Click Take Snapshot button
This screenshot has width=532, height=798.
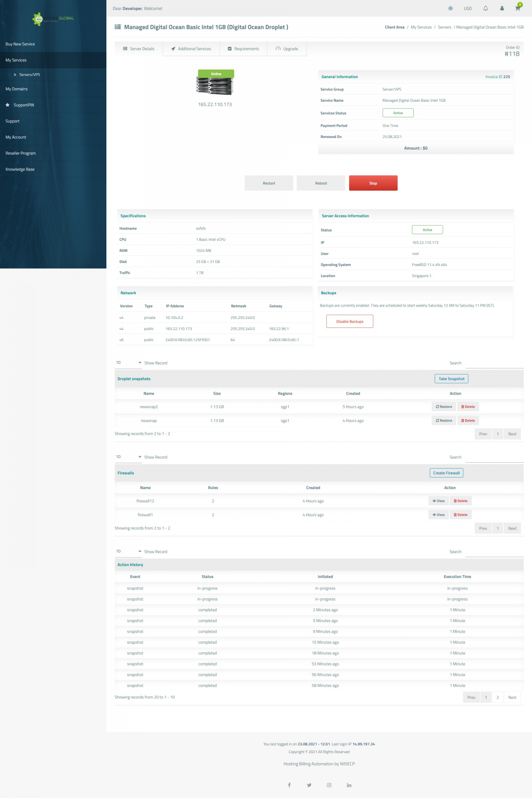tap(451, 379)
